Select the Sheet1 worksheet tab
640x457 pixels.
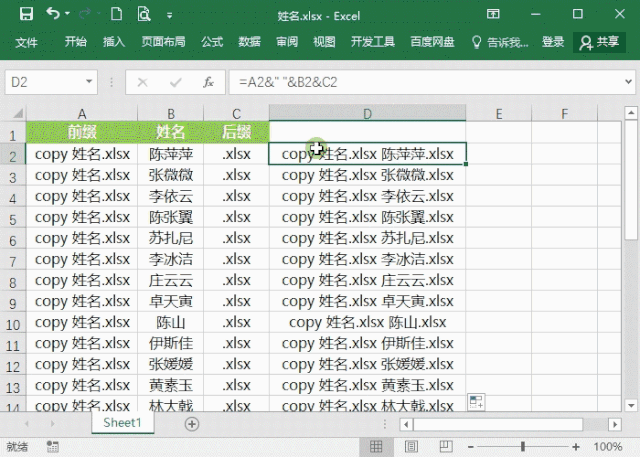pyautogui.click(x=122, y=423)
